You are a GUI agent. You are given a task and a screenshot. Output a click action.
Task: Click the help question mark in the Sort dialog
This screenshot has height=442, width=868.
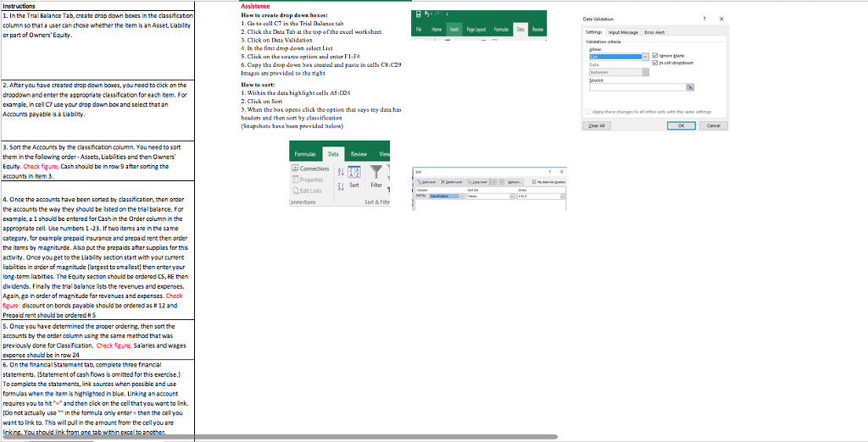click(549, 172)
